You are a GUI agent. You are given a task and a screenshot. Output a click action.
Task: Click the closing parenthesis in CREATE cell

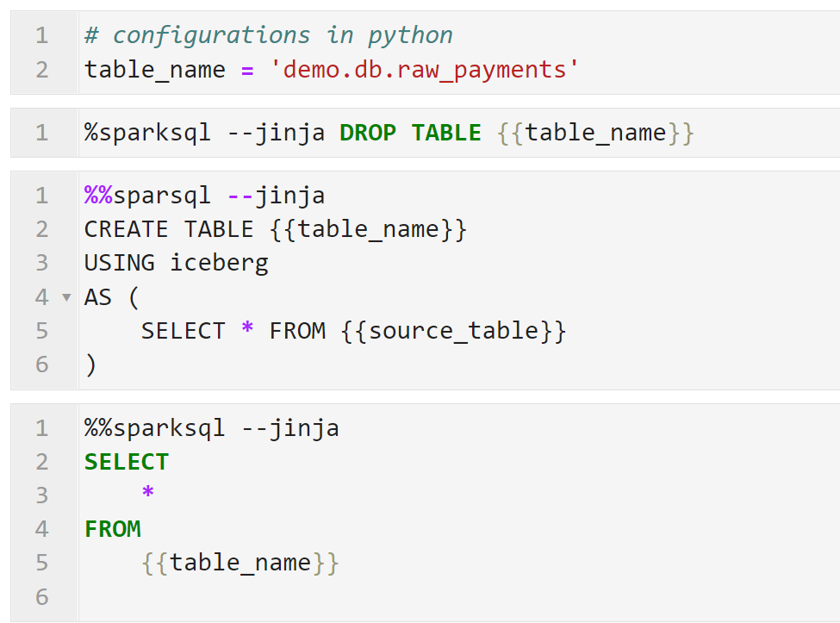click(90, 364)
